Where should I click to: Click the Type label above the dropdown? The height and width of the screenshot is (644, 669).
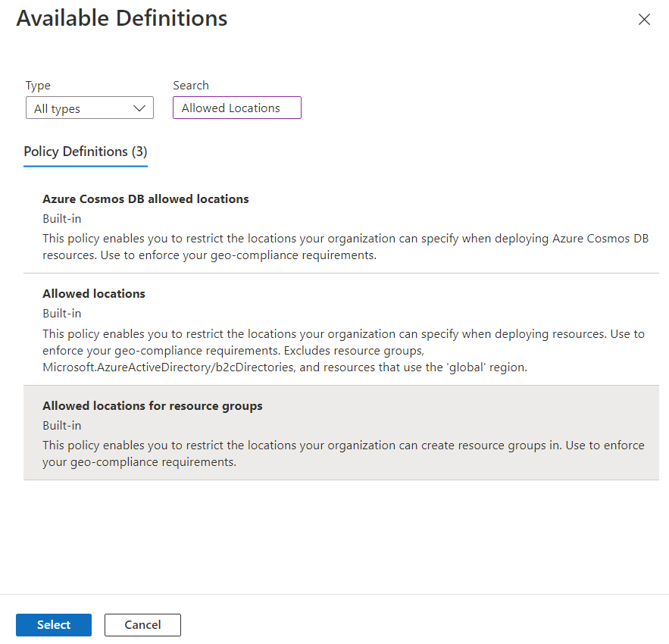(38, 86)
